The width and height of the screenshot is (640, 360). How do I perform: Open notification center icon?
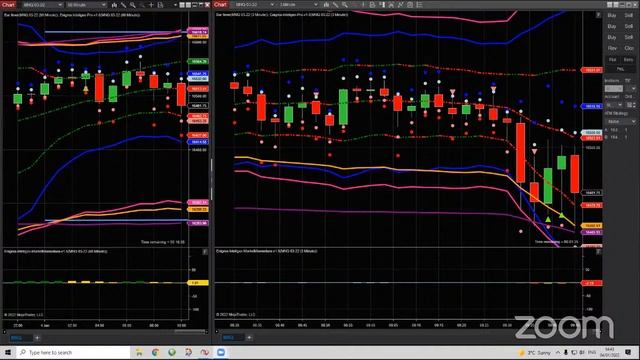pos(629,352)
